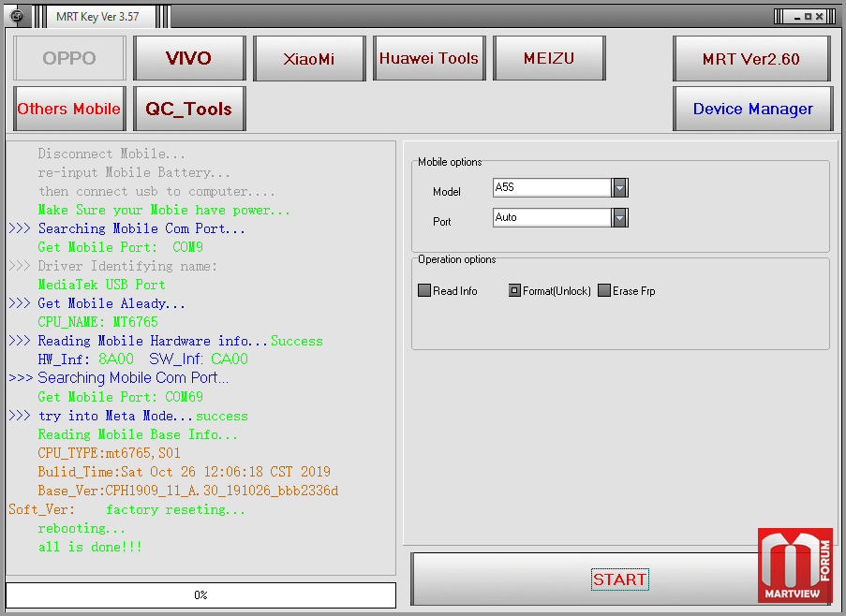The height and width of the screenshot is (616, 846).
Task: Click the 0% progress bar
Action: (x=200, y=595)
